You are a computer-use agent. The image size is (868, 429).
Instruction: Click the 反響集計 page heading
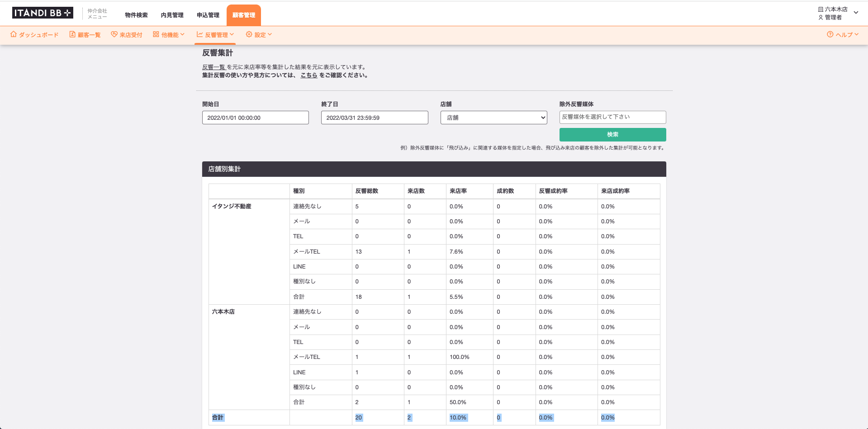(x=218, y=53)
